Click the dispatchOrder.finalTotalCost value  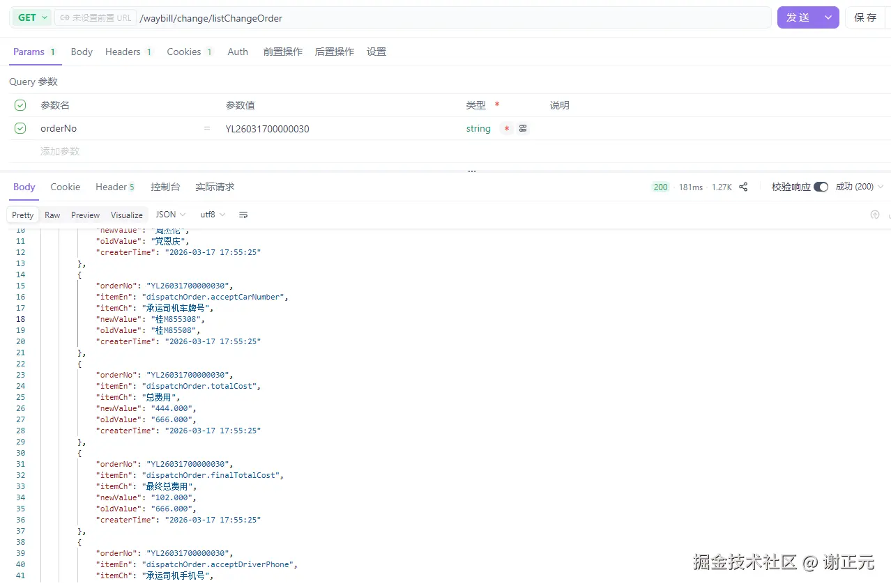[212, 475]
